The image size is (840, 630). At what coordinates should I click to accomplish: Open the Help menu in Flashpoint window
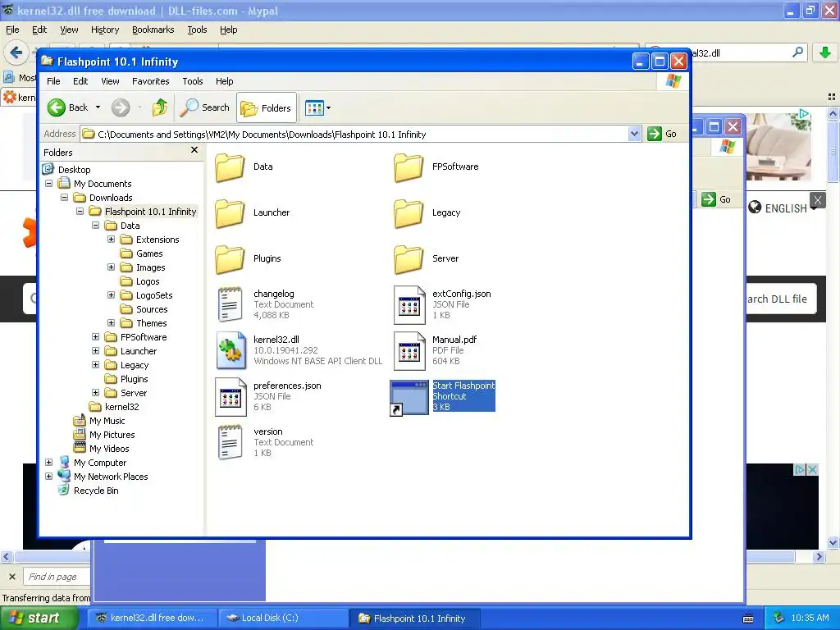point(225,81)
